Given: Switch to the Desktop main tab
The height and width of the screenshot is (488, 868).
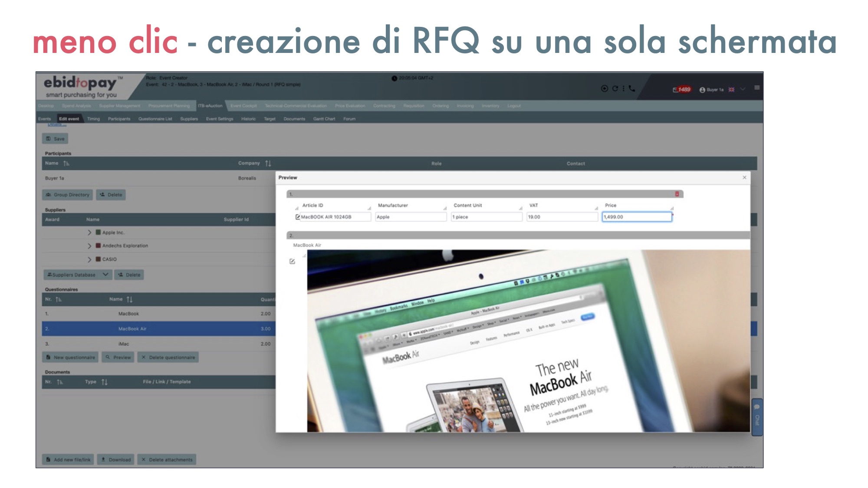Looking at the screenshot, I should click(46, 106).
